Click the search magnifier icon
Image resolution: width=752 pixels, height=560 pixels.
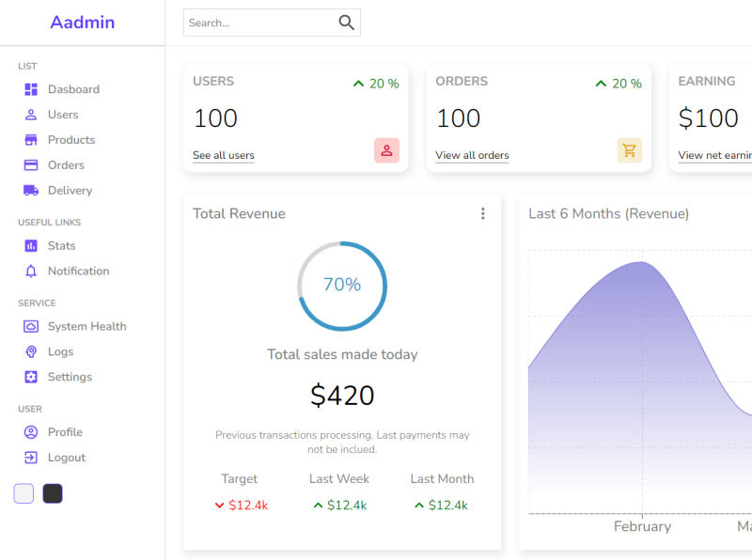pos(347,23)
